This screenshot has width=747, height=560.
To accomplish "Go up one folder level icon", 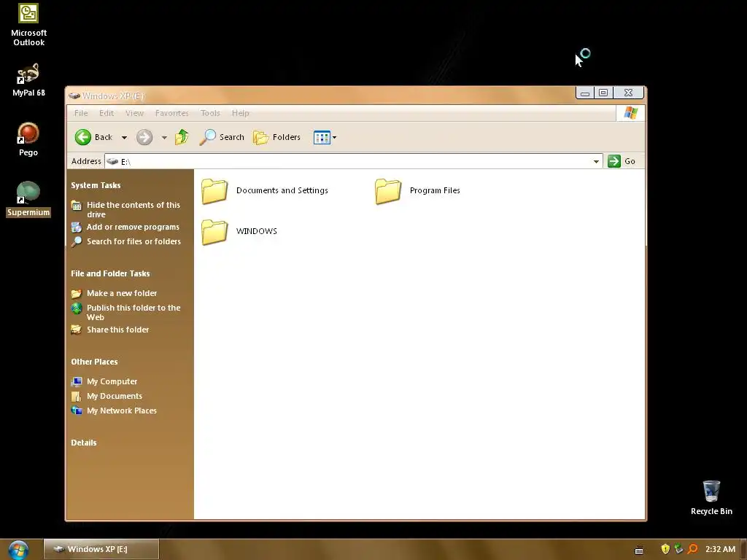I will coord(182,137).
